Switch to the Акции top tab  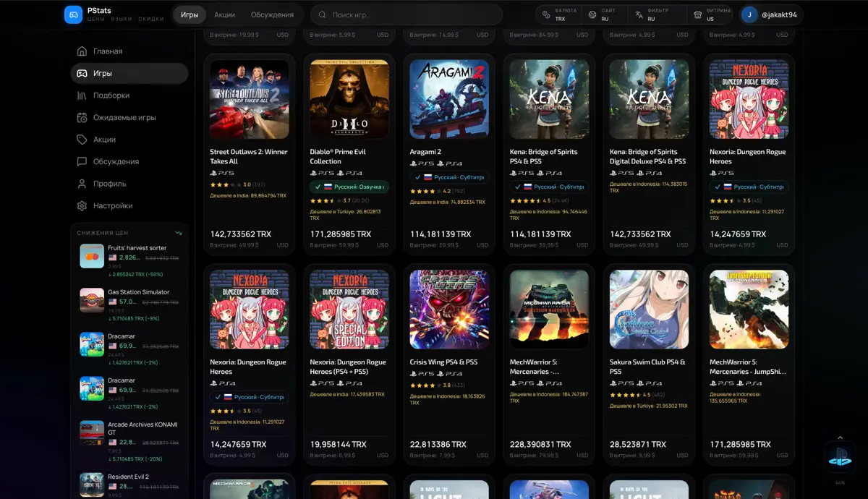tap(224, 14)
